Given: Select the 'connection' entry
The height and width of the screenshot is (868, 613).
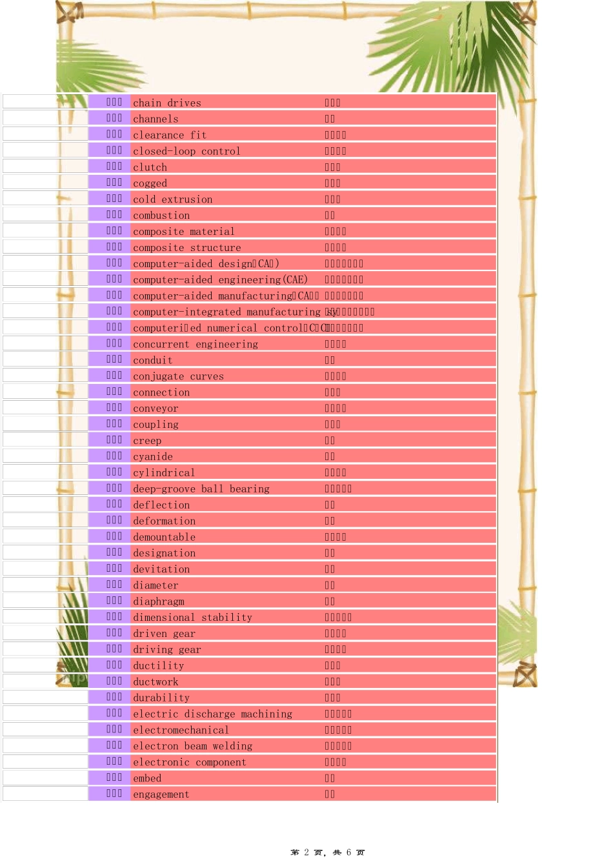Looking at the screenshot, I should point(161,392).
